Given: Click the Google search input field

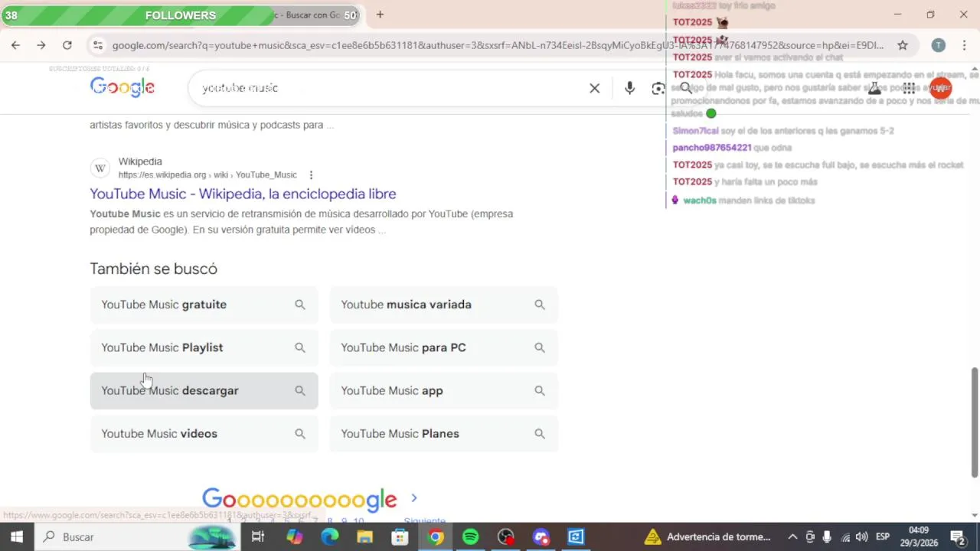Looking at the screenshot, I should 390,88.
